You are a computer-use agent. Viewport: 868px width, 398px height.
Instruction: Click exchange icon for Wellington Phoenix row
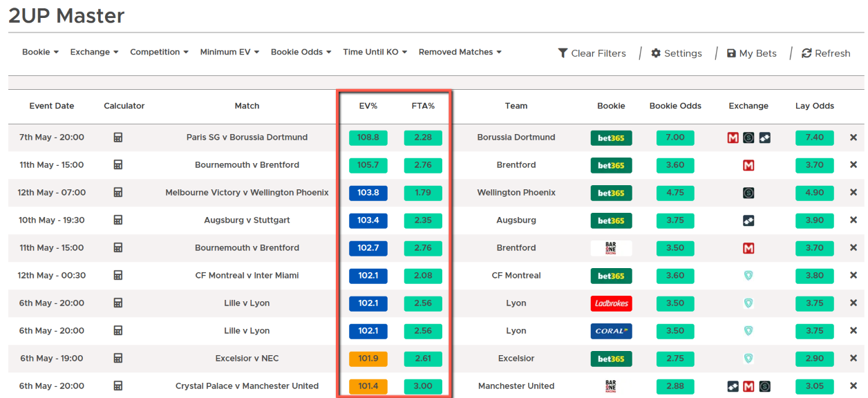748,193
